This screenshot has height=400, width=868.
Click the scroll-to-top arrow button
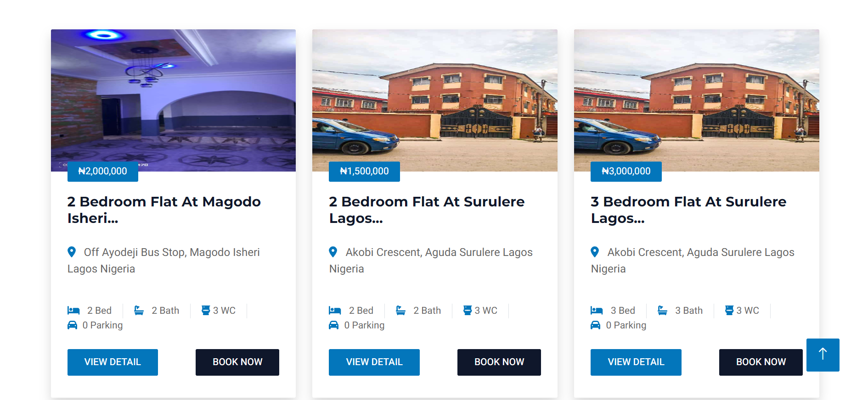click(823, 355)
